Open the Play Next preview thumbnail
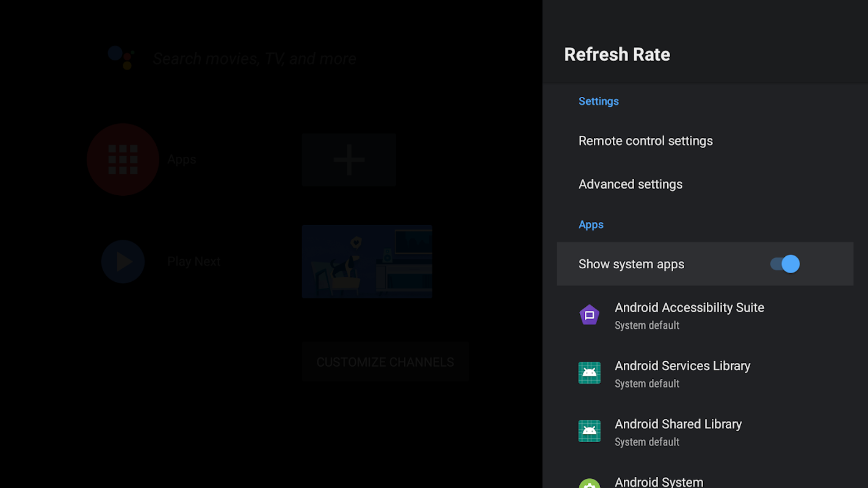Image resolution: width=868 pixels, height=488 pixels. point(367,262)
